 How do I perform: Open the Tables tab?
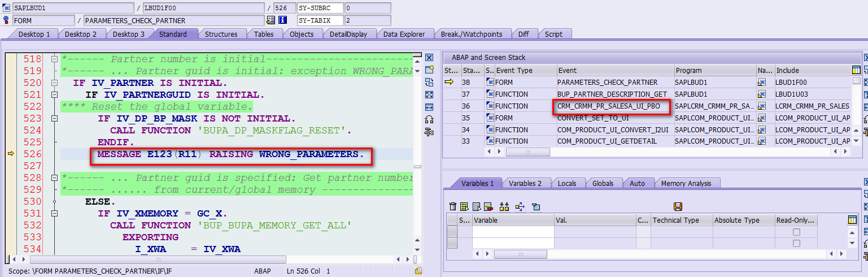click(264, 34)
